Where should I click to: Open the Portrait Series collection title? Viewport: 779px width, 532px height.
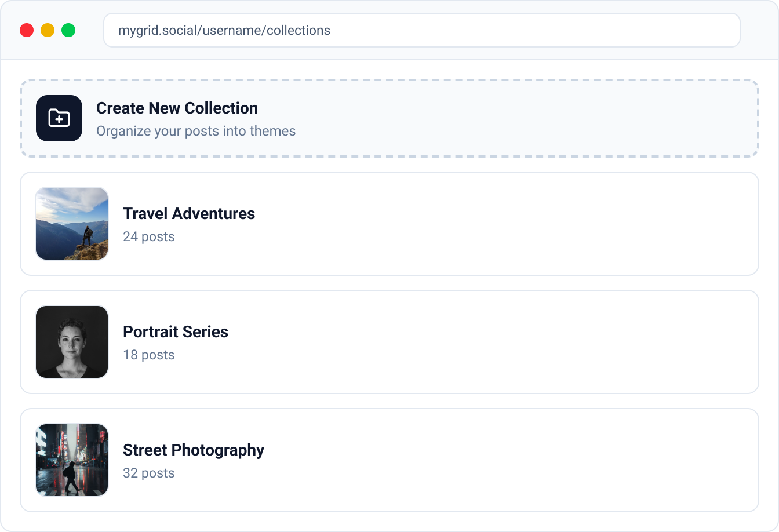pos(176,332)
